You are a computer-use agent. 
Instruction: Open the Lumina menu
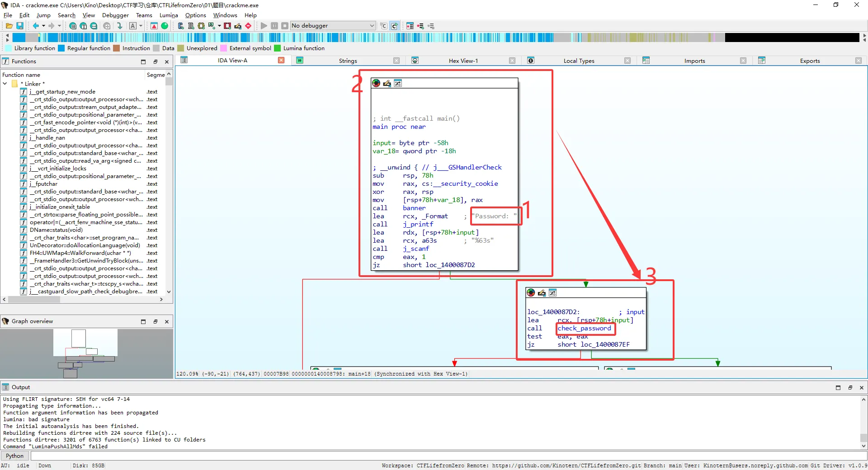[x=169, y=15]
